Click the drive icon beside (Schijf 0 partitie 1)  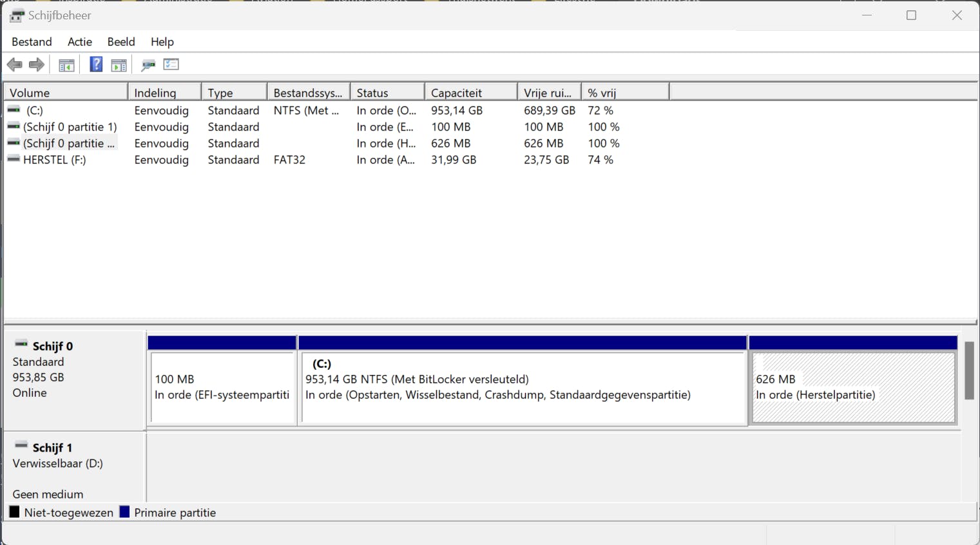[x=14, y=127]
